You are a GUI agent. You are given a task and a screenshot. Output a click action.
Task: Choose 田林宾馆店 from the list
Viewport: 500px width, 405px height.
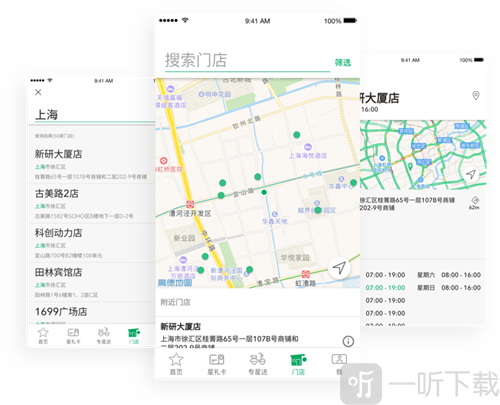(91, 282)
